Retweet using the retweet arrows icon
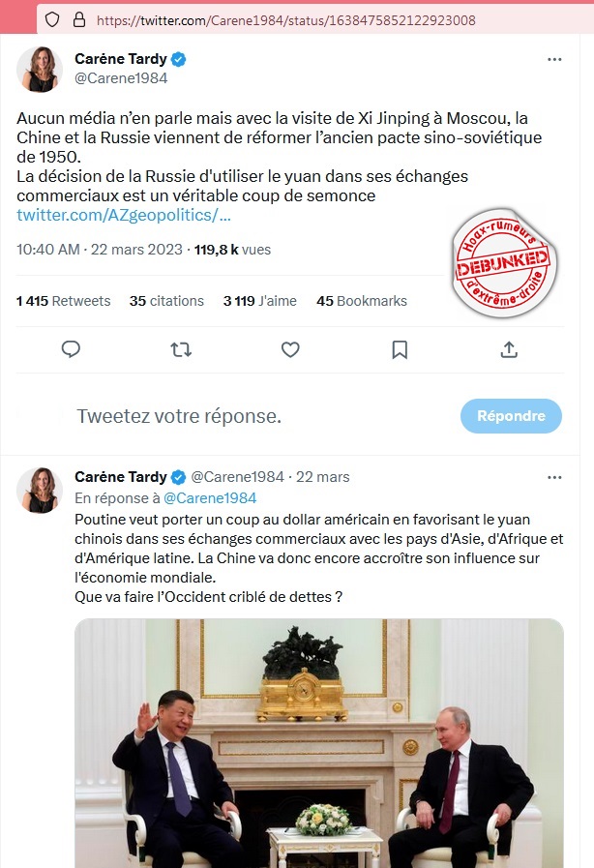The width and height of the screenshot is (594, 868). (181, 349)
